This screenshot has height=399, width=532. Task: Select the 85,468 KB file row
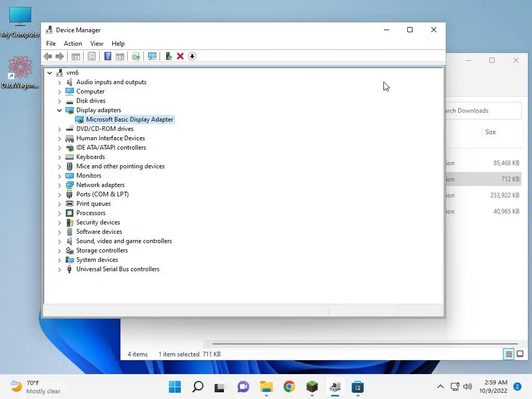pos(484,163)
